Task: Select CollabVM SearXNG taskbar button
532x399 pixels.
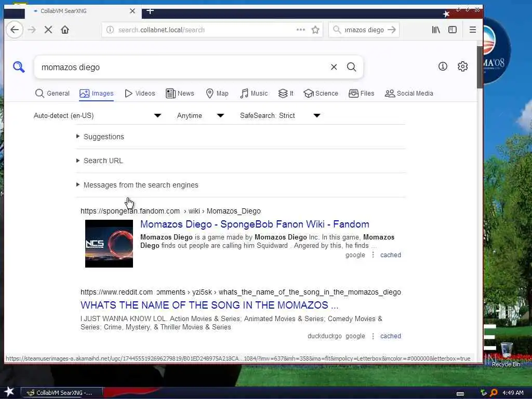Action: [61, 393]
